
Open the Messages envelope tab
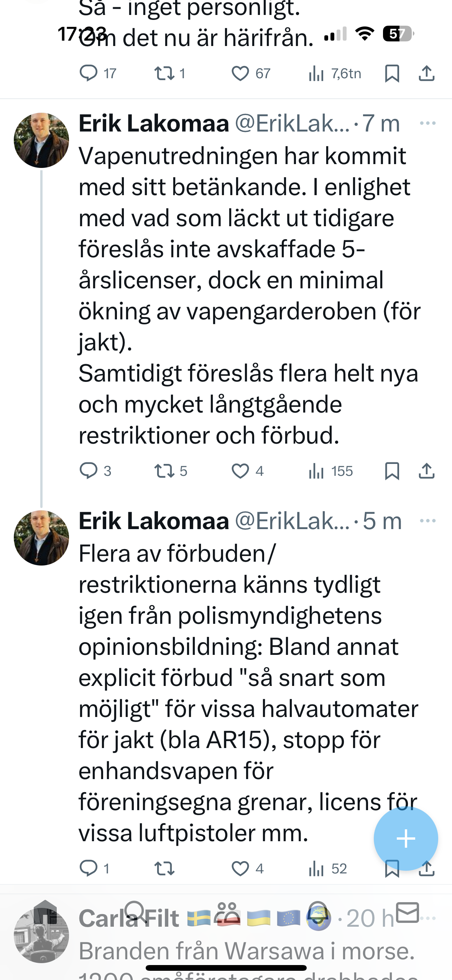pos(407,913)
